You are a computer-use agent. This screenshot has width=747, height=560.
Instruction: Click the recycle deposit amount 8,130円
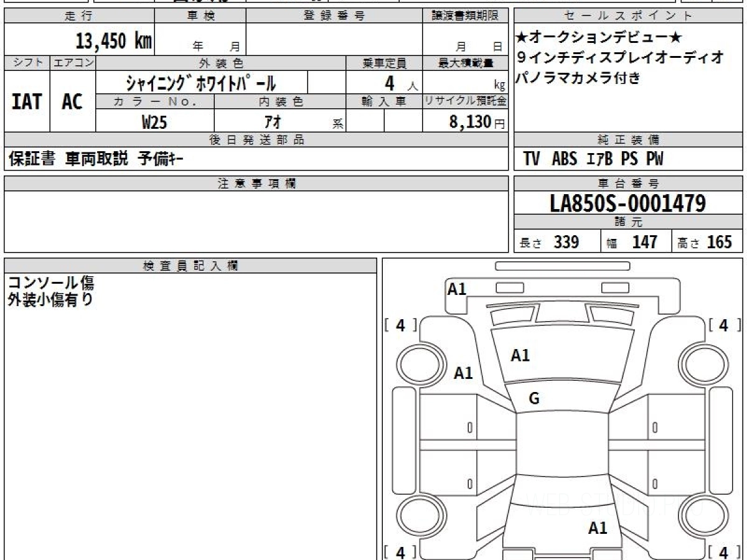click(477, 122)
